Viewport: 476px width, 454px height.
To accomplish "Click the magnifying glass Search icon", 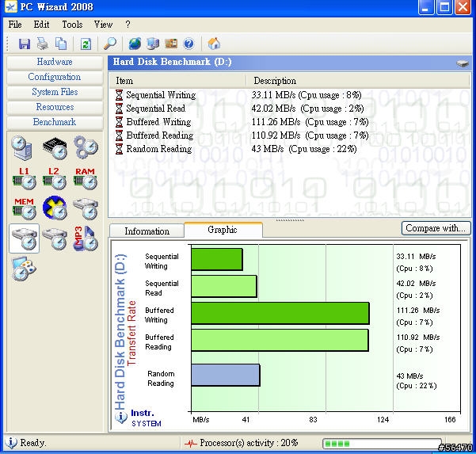I will click(x=110, y=44).
